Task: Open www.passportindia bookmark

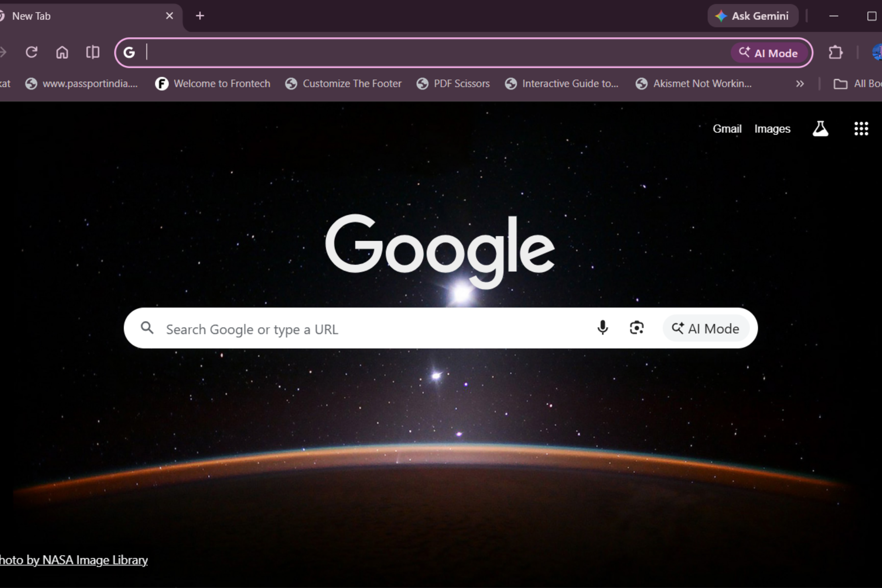Action: click(82, 84)
